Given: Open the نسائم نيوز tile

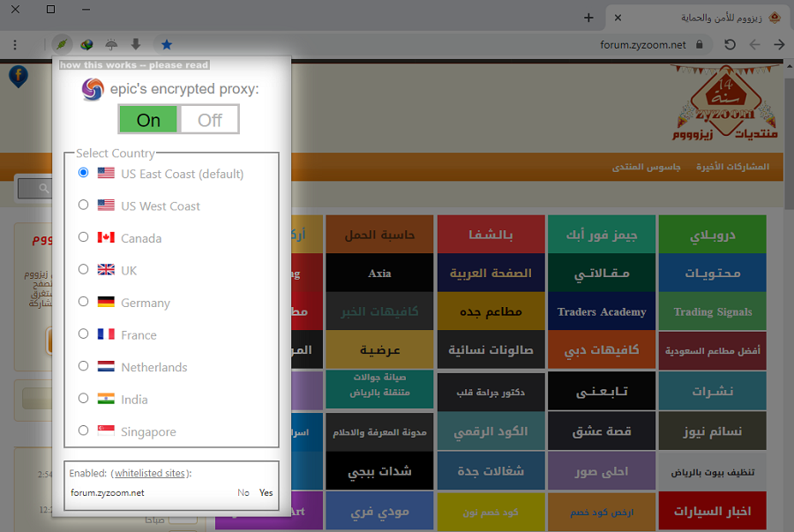Looking at the screenshot, I should point(713,431).
